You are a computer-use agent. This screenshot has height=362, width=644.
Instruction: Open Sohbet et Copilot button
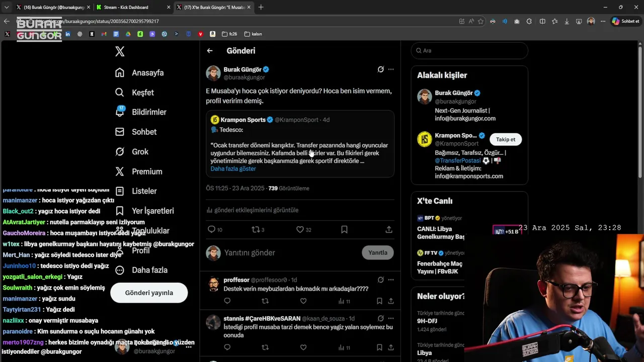[x=625, y=21]
